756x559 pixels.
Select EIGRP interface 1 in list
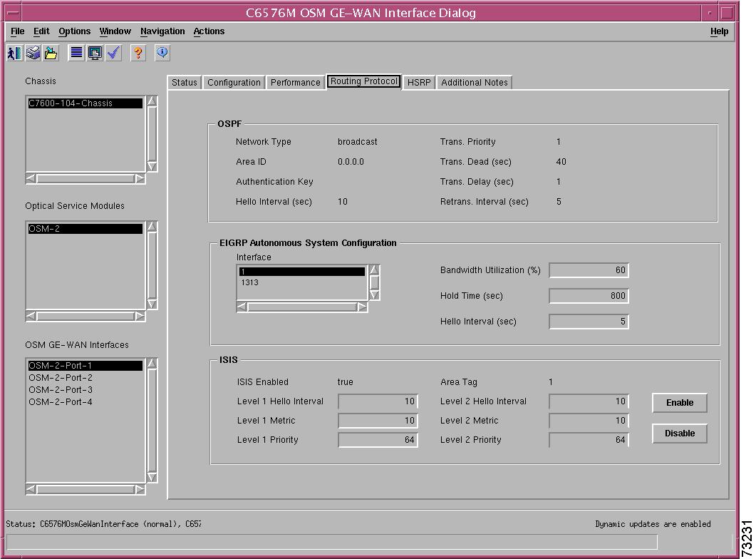tap(302, 272)
